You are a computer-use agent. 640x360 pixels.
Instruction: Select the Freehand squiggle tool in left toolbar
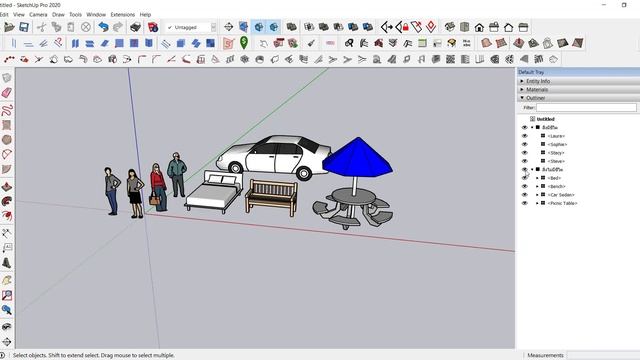(x=7, y=110)
